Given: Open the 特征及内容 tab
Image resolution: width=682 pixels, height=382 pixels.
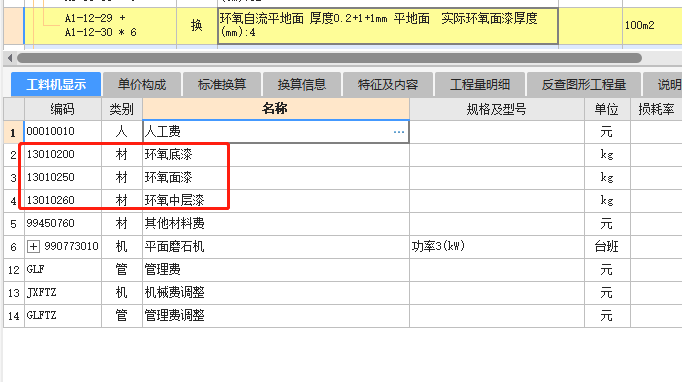Looking at the screenshot, I should 388,84.
